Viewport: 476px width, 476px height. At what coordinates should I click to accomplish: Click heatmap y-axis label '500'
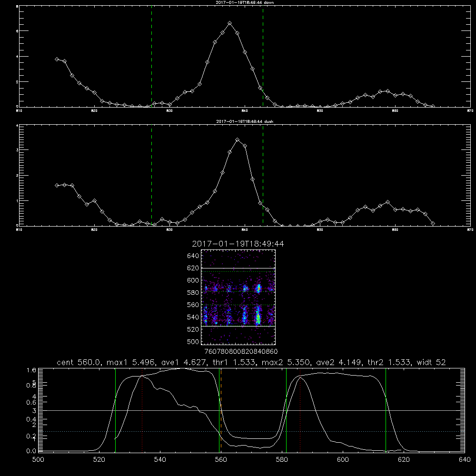click(193, 341)
